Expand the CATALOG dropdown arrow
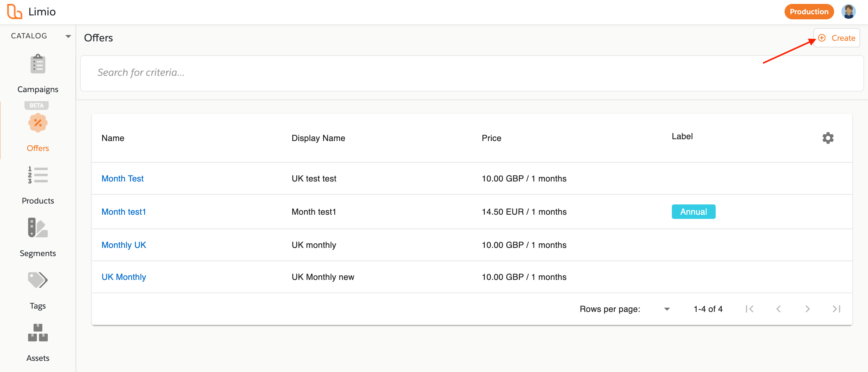The width and height of the screenshot is (868, 372). point(68,36)
